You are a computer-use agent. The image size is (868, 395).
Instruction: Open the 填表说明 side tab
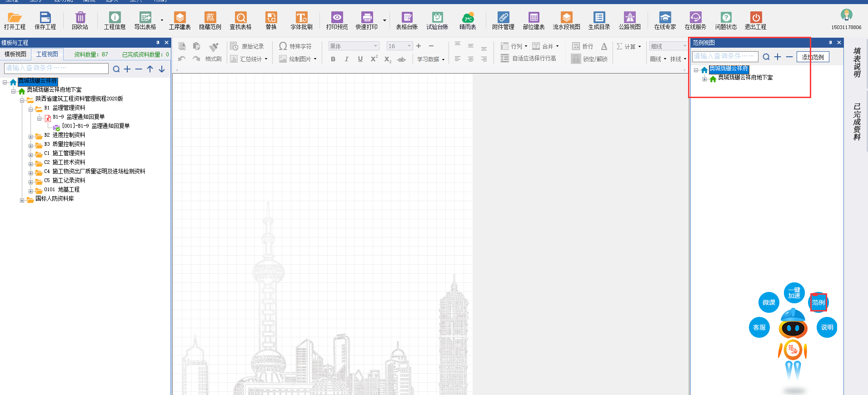point(857,62)
